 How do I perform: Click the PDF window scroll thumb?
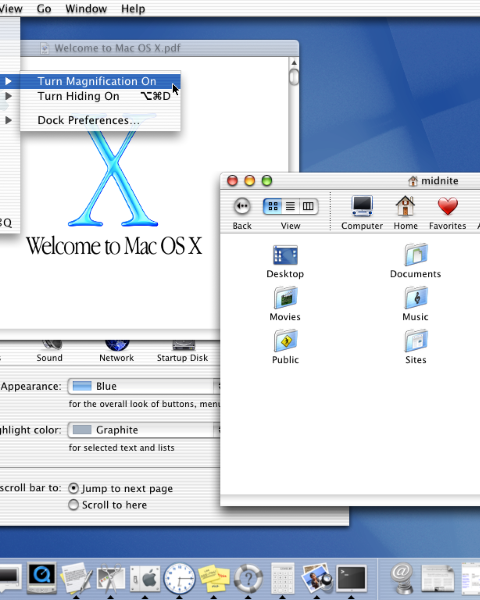coord(294,77)
